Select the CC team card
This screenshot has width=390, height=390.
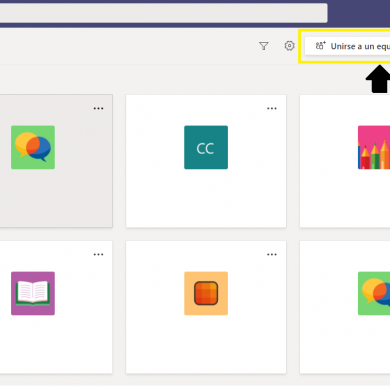click(206, 161)
